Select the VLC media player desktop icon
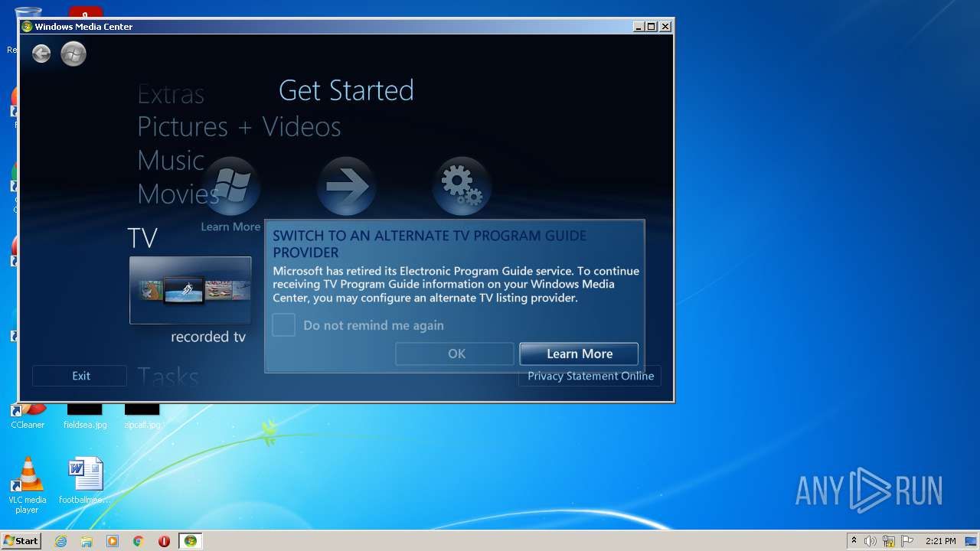 28,485
